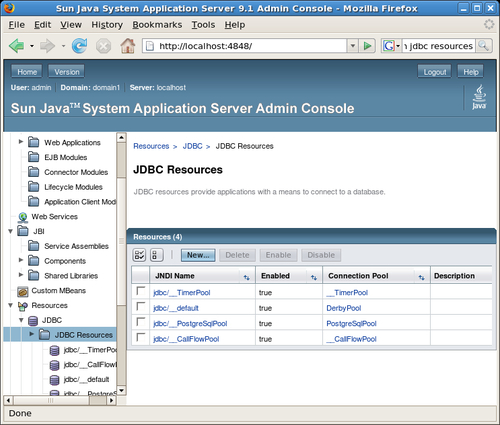The width and height of the screenshot is (500, 425).
Task: Click the admin console Help button
Action: pos(471,72)
